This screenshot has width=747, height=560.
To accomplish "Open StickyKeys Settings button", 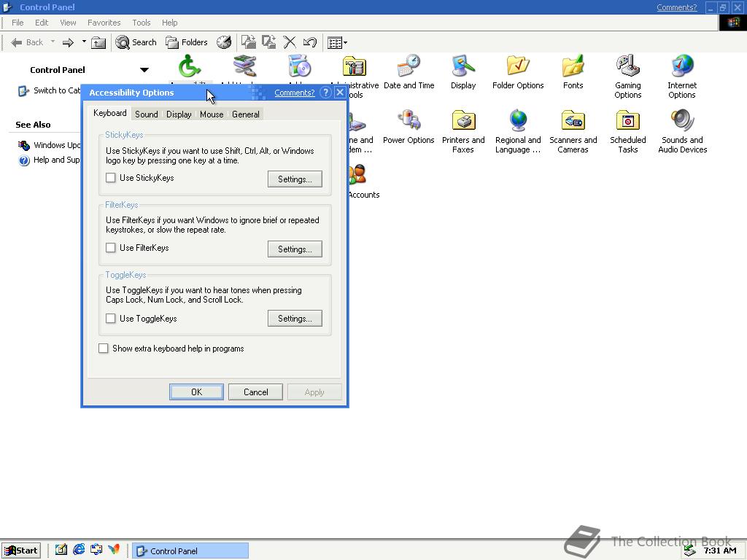I will pos(295,179).
